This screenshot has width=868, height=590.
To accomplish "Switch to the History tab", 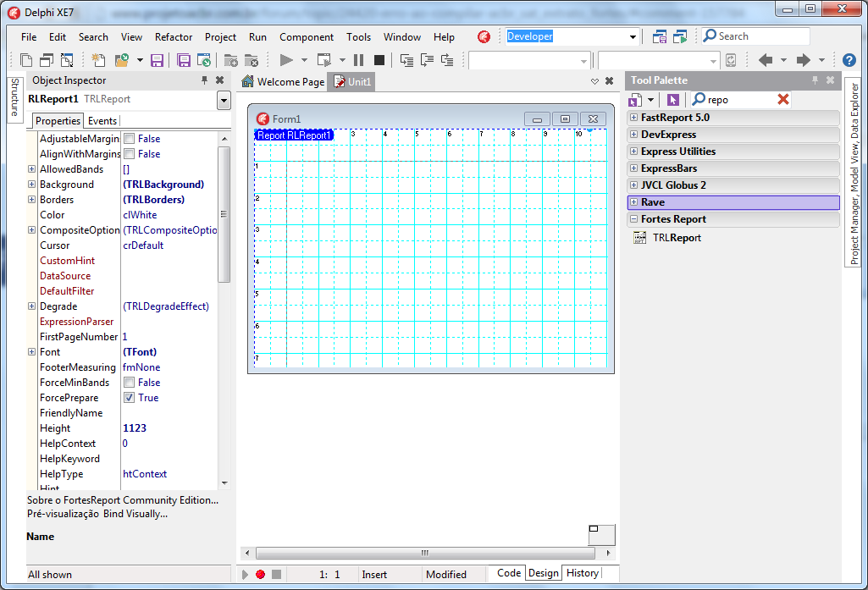I will pos(582,573).
